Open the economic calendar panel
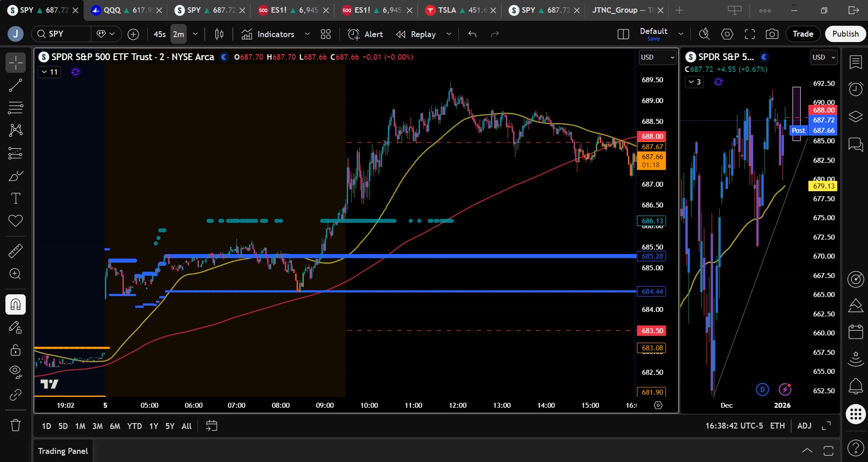Viewport: 868px width, 462px height. click(x=855, y=332)
